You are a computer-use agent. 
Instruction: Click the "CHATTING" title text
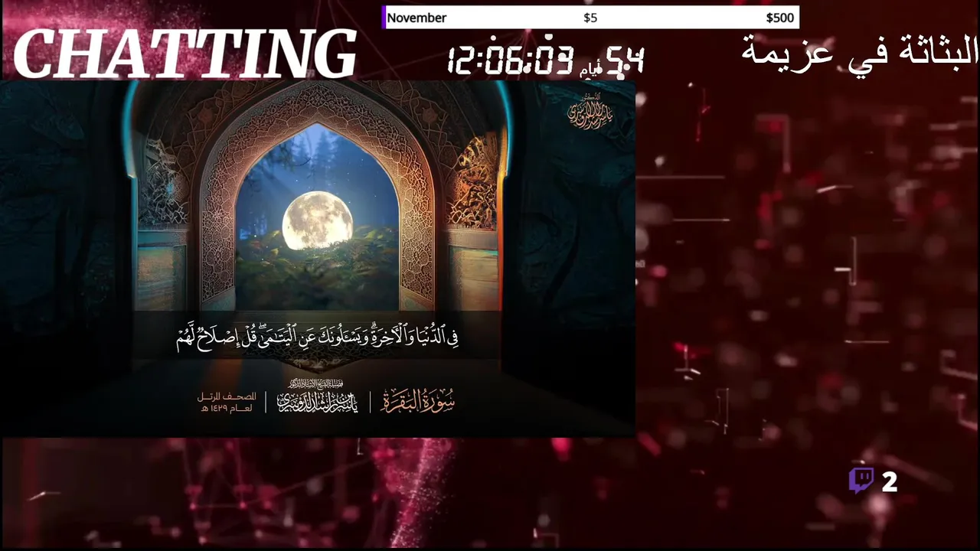pos(185,54)
